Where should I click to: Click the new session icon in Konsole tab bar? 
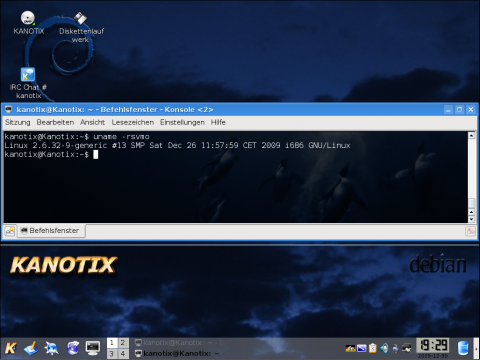(10, 231)
